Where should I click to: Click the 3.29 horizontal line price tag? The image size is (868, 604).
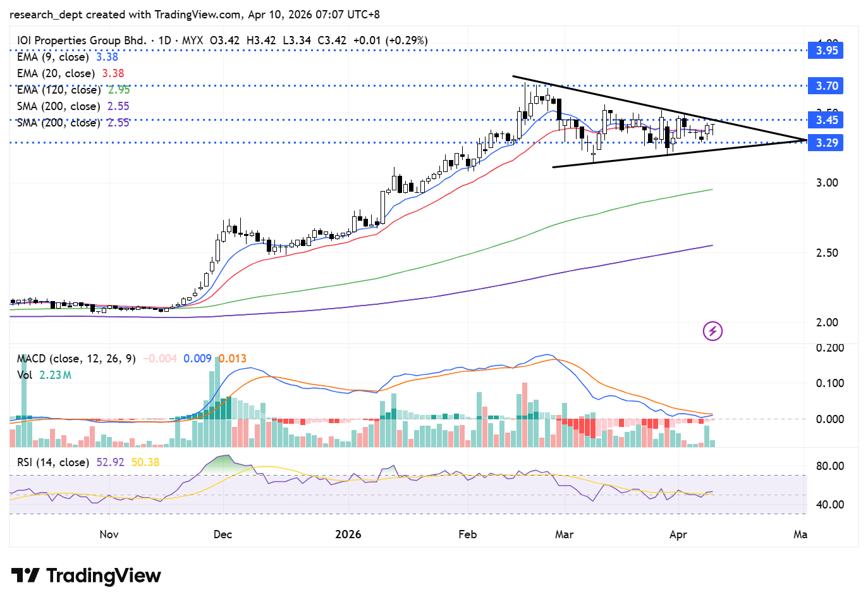(826, 143)
